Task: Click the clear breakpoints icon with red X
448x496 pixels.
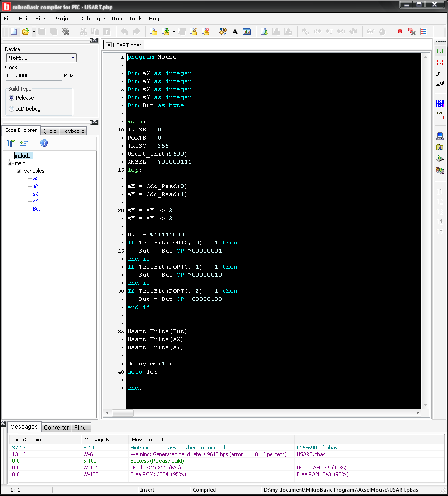Action: pyautogui.click(x=411, y=31)
